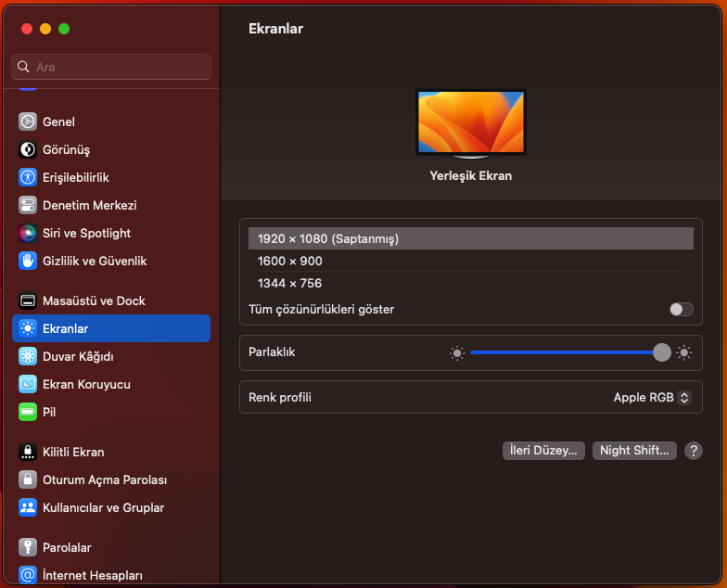Maximize the window with the green button
This screenshot has height=588, width=727.
click(64, 29)
